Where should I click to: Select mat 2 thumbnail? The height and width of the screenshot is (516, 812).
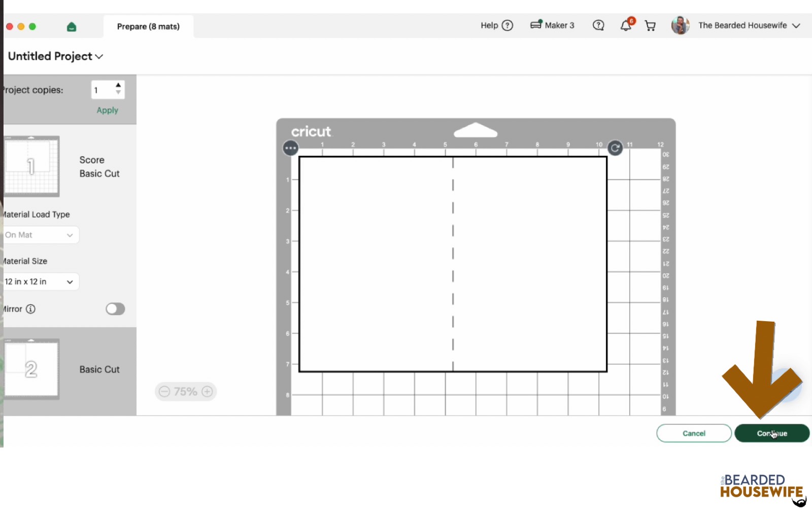click(31, 369)
